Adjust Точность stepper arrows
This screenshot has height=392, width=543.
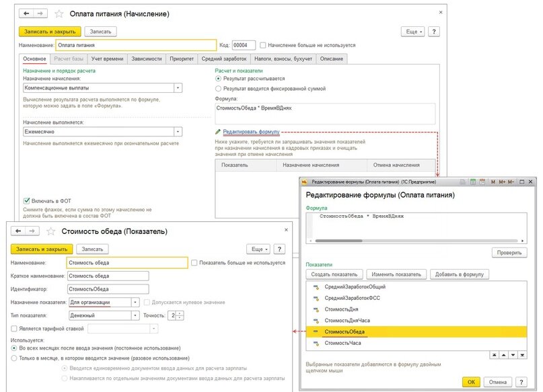pyautogui.click(x=180, y=315)
